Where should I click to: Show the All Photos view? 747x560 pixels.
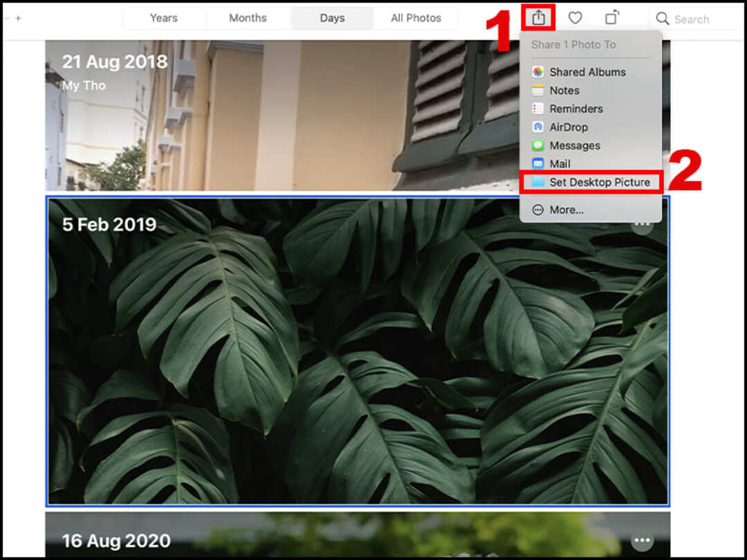click(416, 18)
